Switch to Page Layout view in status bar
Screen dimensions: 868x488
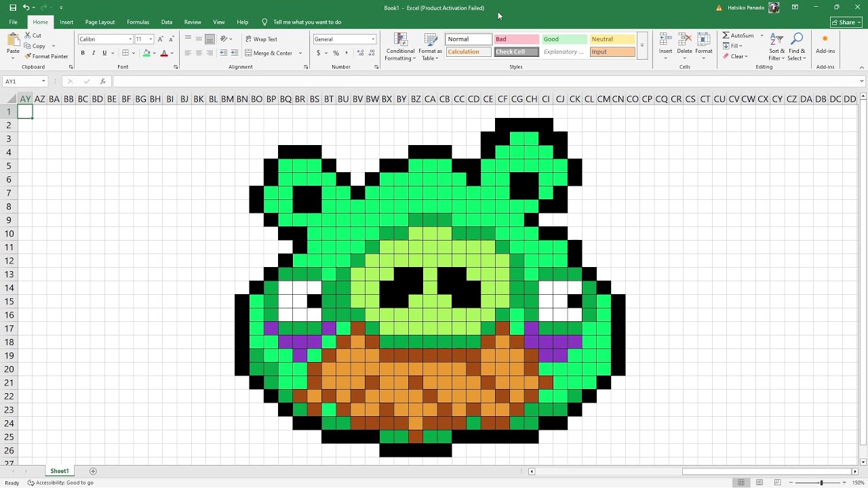pyautogui.click(x=759, y=483)
